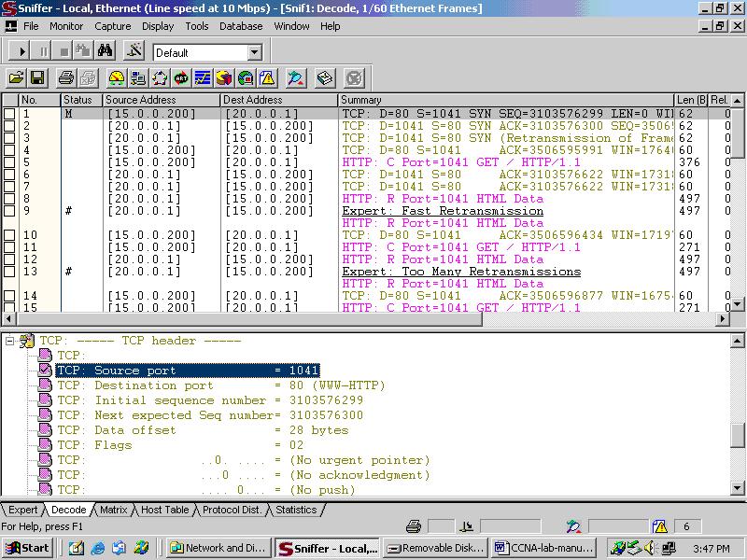
Task: Select the Initial sequence number row
Action: click(x=210, y=400)
